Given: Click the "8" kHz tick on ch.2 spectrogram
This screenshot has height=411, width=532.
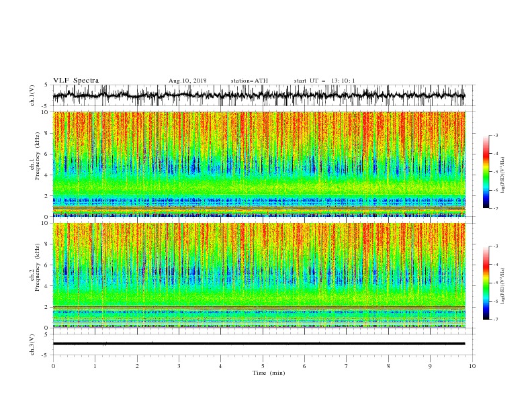Looking at the screenshot, I should [48, 244].
